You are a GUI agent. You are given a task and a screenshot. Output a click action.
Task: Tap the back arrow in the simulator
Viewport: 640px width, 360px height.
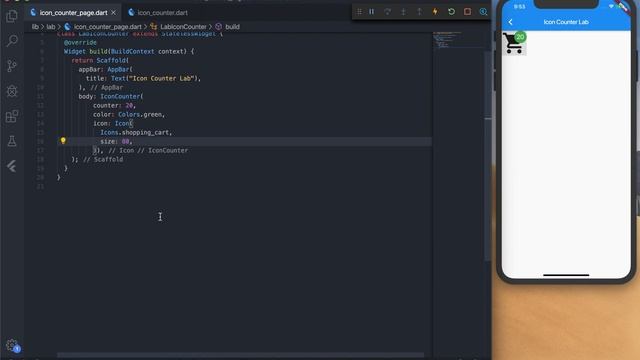(x=510, y=22)
